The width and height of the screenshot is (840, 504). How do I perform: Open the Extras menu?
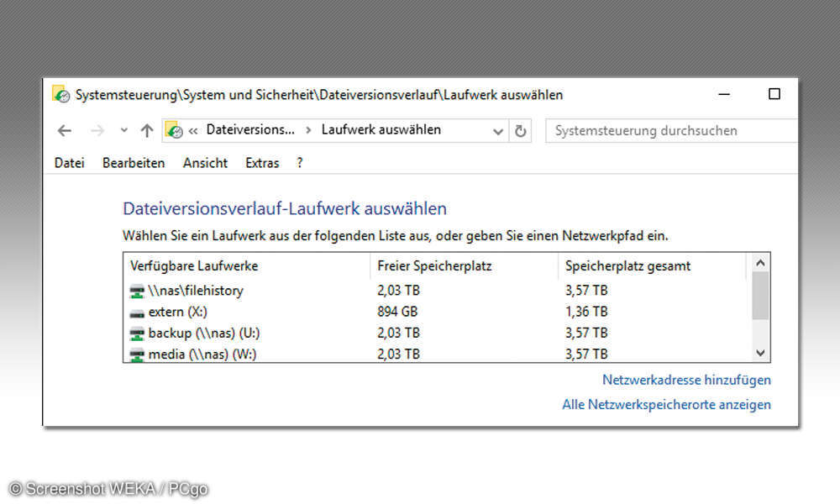pyautogui.click(x=261, y=163)
